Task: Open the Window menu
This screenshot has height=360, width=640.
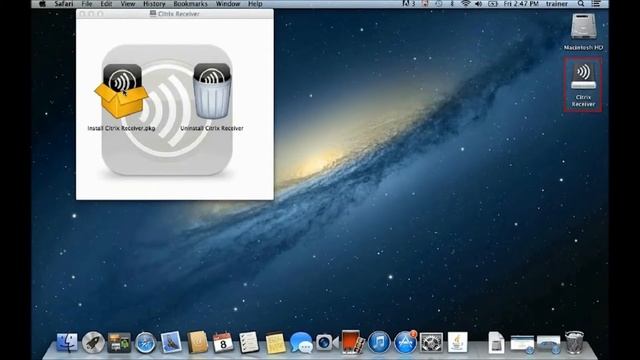Action: click(228, 4)
